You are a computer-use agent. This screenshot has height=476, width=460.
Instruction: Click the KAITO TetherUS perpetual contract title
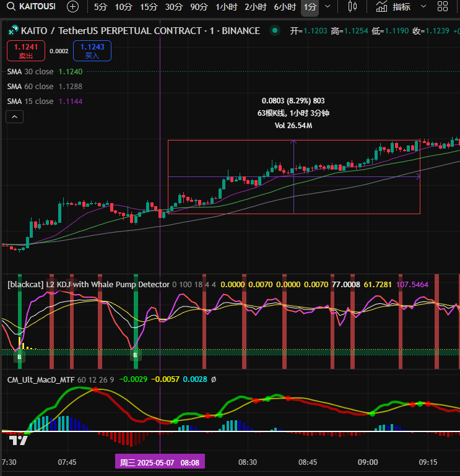pos(141,31)
